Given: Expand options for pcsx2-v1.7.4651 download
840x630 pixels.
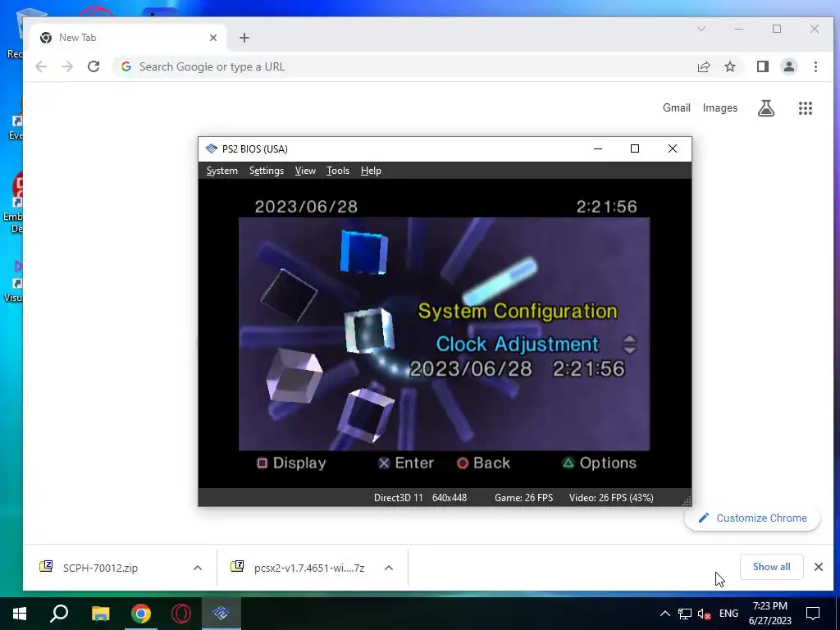Looking at the screenshot, I should point(389,568).
